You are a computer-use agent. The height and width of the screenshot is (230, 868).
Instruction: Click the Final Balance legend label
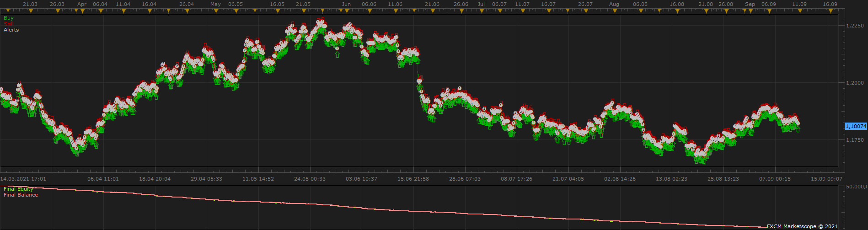click(x=21, y=195)
